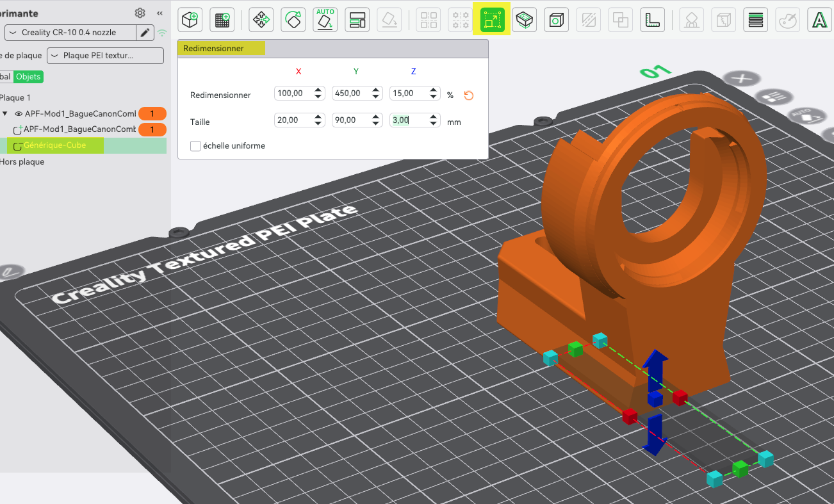Choose the Cut tool icon
This screenshot has width=834, height=504.
tap(525, 20)
